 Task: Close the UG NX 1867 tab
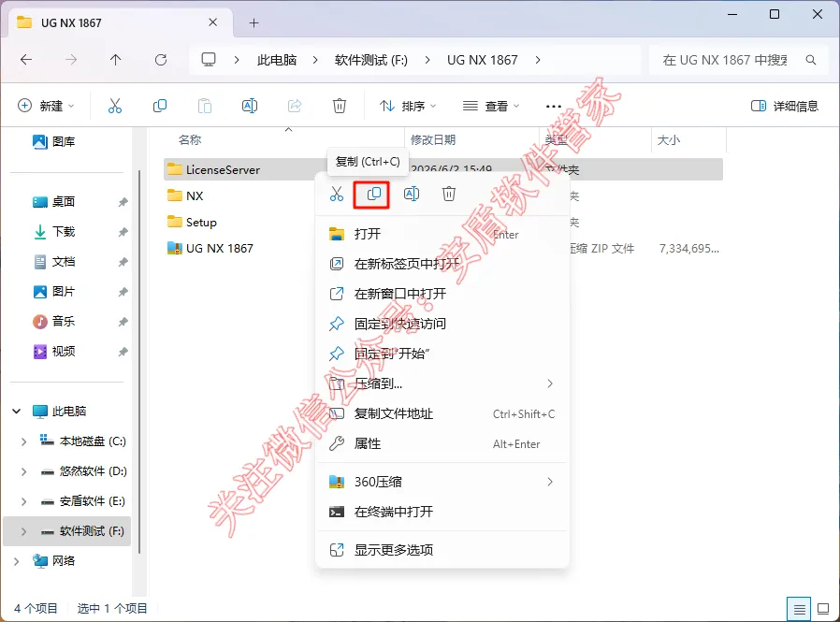(212, 22)
